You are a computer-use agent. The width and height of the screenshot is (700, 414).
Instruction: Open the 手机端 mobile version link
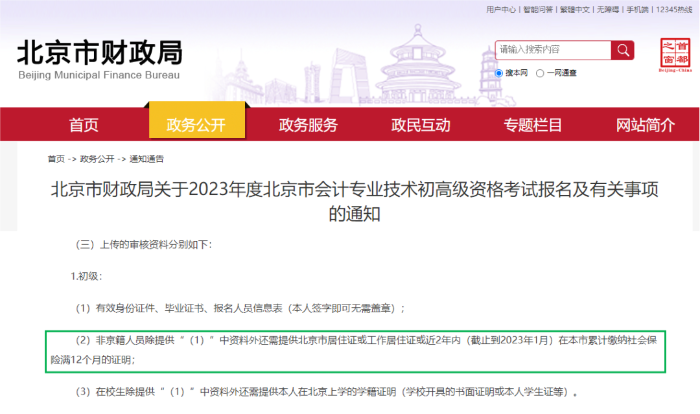638,9
